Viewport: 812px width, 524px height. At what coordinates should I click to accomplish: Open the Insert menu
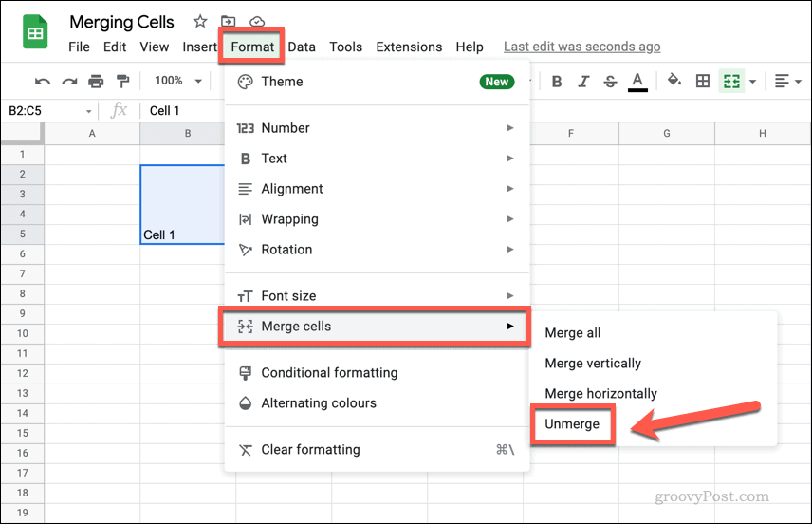point(199,47)
